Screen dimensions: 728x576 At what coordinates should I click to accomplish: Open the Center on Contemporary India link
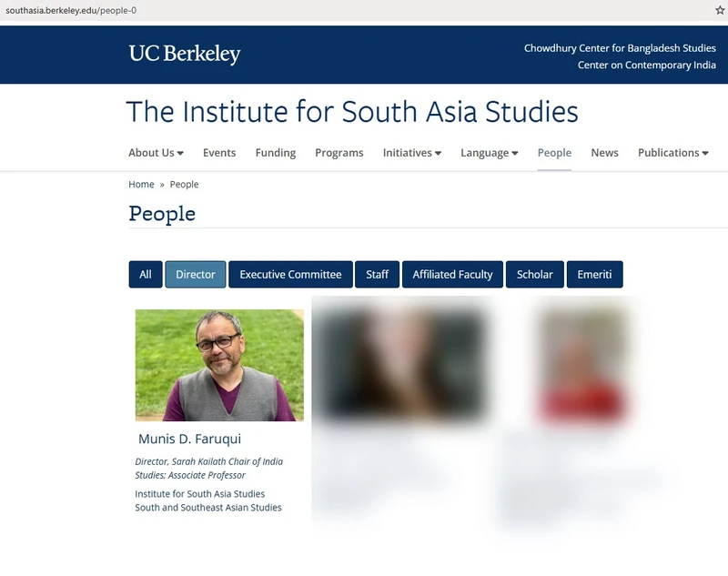click(646, 65)
